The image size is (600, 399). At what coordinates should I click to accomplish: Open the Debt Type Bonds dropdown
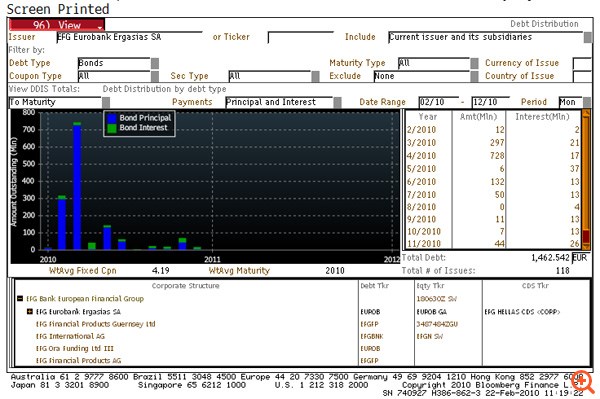(155, 63)
